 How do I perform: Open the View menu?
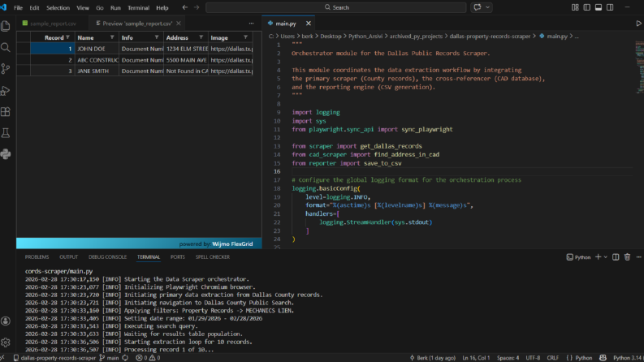pyautogui.click(x=83, y=7)
